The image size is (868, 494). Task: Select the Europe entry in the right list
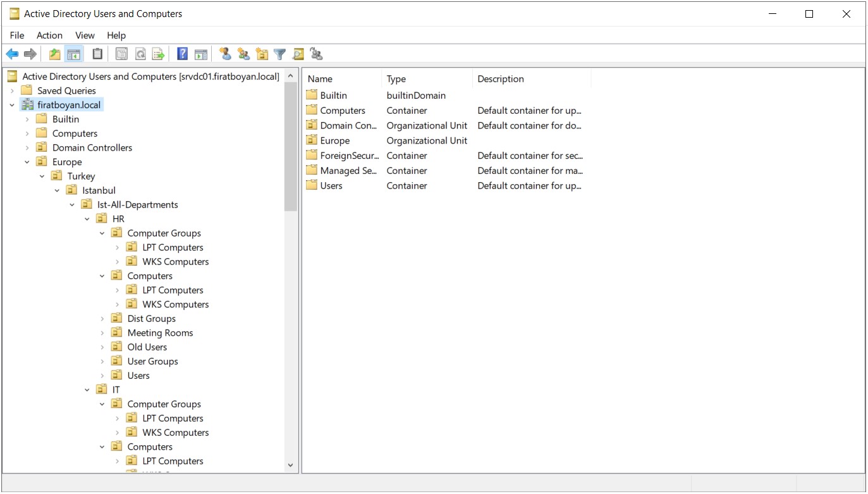pyautogui.click(x=334, y=140)
